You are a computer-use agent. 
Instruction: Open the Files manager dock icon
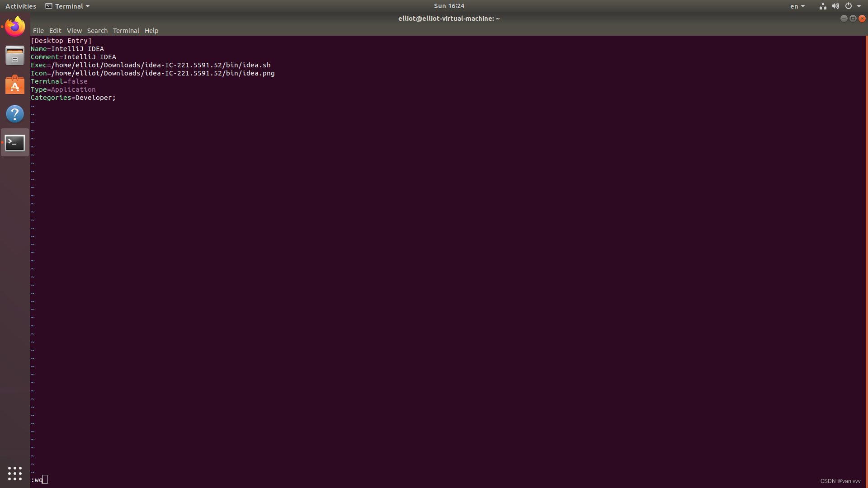tap(15, 56)
